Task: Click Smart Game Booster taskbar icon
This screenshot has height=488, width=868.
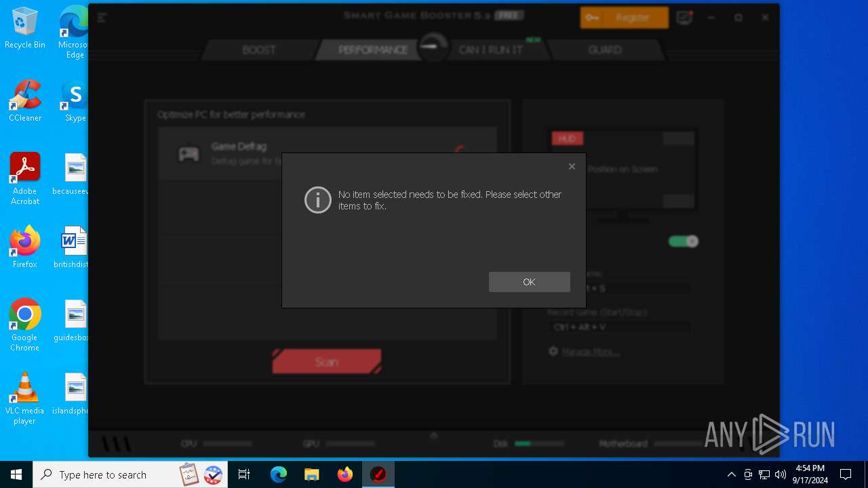Action: (378, 474)
